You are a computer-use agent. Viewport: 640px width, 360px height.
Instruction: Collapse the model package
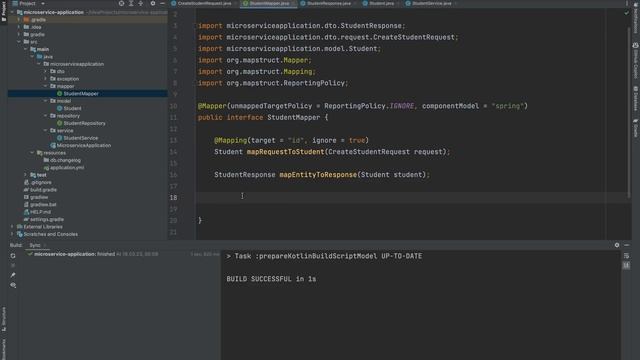click(x=45, y=101)
